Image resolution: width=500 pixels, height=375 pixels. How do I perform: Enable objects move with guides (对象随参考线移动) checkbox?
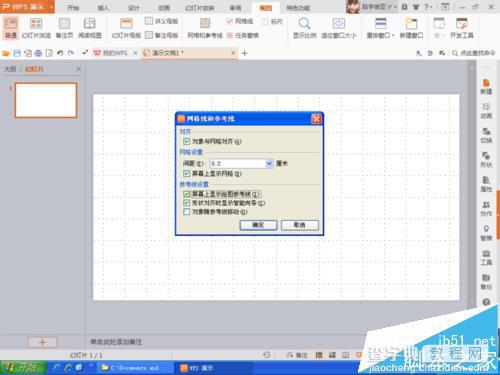[187, 212]
